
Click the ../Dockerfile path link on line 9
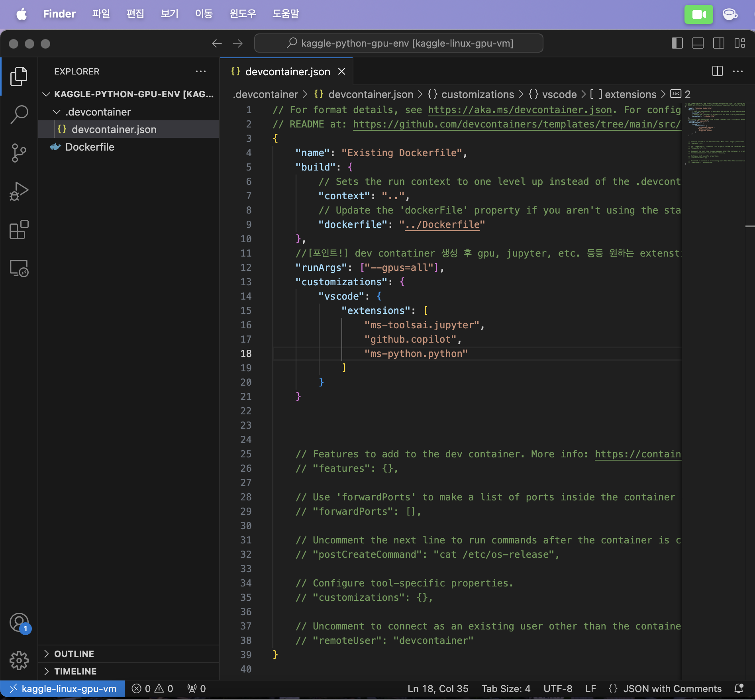(x=442, y=225)
